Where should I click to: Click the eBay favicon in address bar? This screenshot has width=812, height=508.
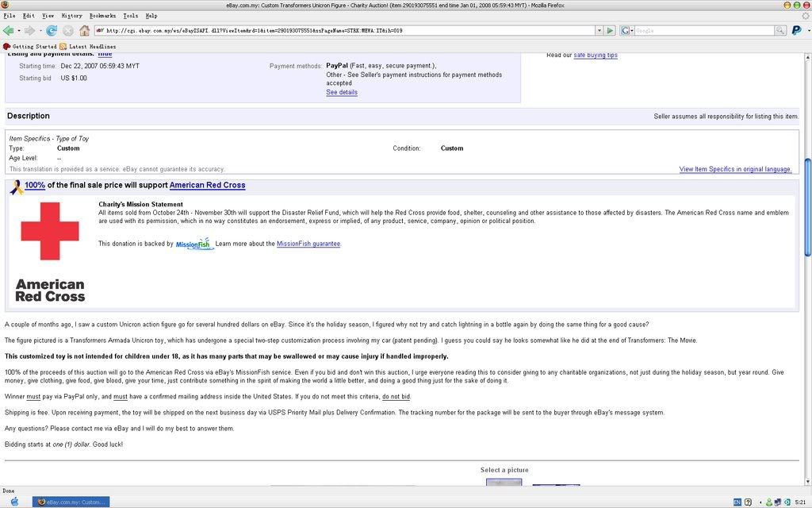pos(101,31)
